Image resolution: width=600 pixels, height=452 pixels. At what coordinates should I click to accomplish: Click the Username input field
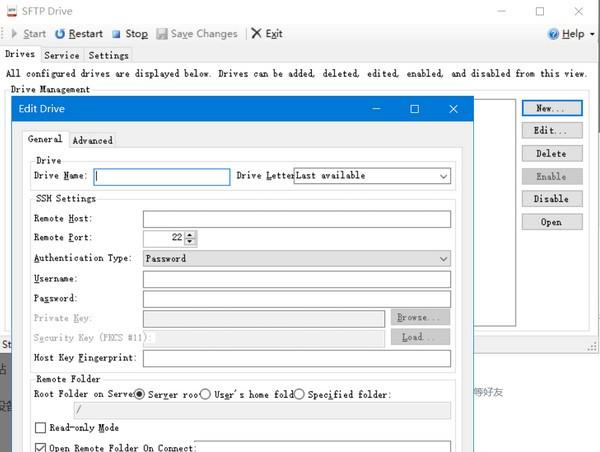coord(297,279)
